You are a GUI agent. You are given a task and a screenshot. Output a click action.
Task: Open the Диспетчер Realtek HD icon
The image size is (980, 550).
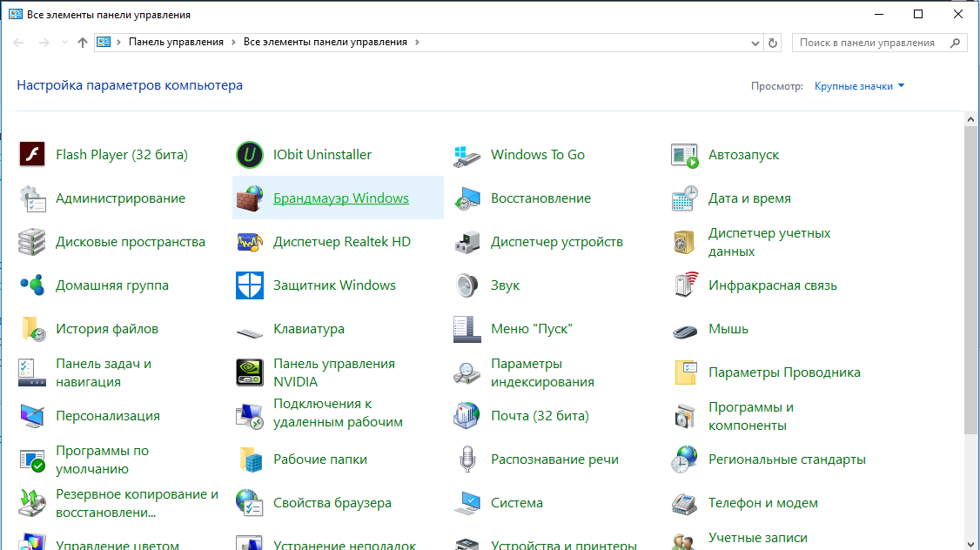pos(250,242)
